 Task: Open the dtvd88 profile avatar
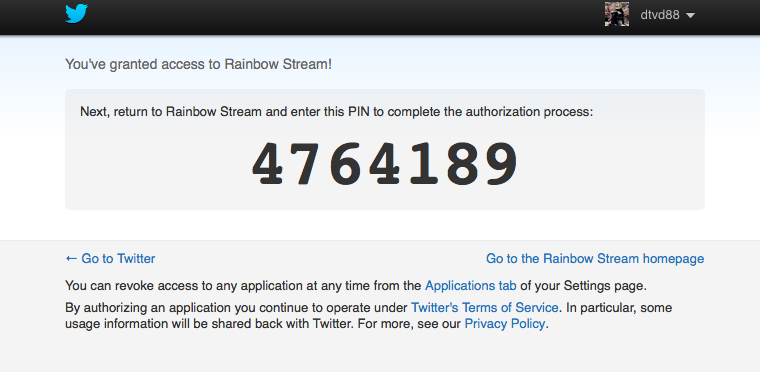[x=617, y=14]
